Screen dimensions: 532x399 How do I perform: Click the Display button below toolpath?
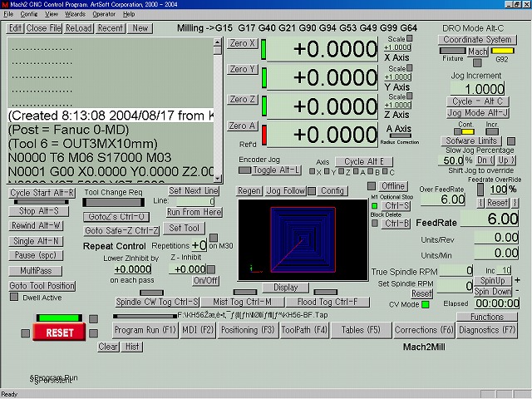[286, 288]
